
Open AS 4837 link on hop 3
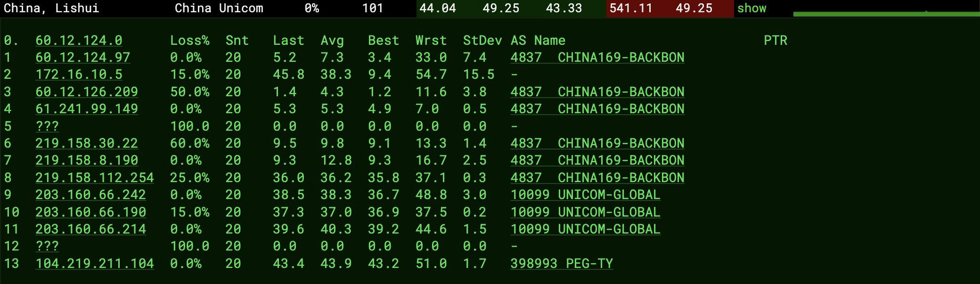tap(597, 92)
